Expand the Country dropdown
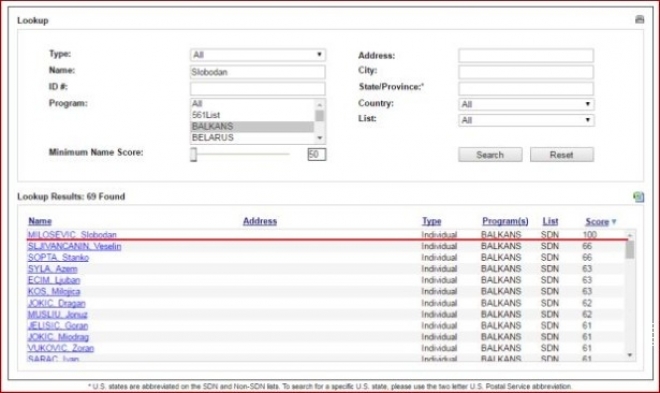Viewport: 660px width, 393px height. pos(526,104)
